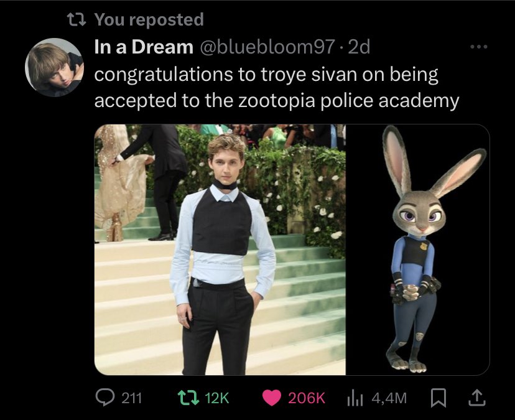Enlarge the Zootopia bunny officer image
This screenshot has width=515, height=420.
click(x=418, y=250)
